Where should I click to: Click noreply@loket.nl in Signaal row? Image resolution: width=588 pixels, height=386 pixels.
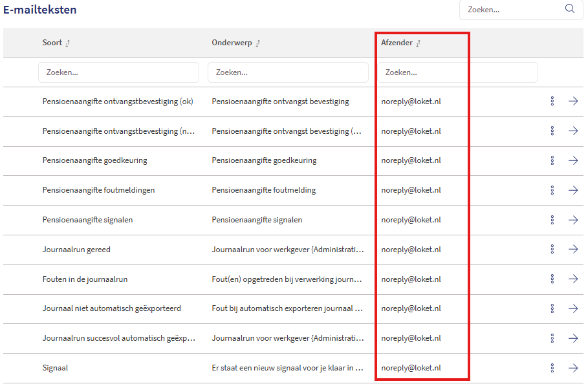point(411,368)
